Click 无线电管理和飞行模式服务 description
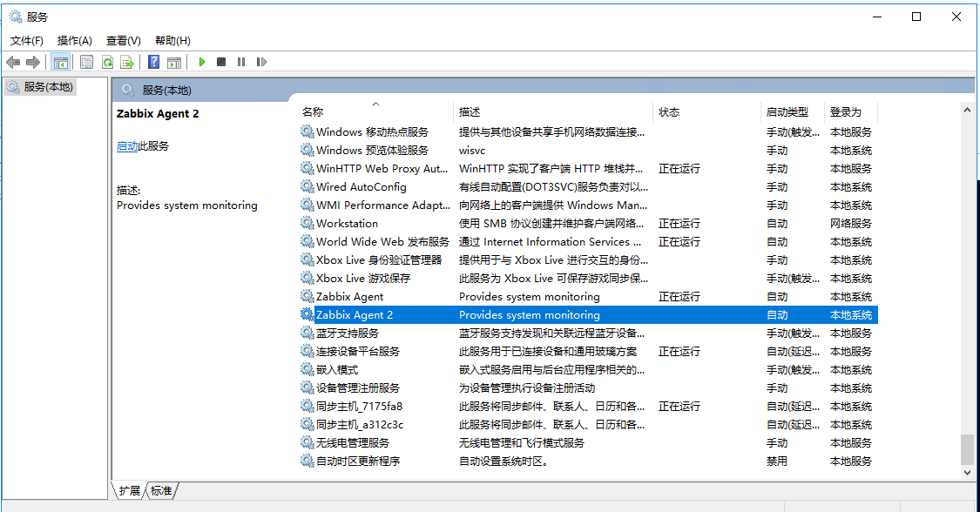Viewport: 980px width, 512px height. [x=522, y=442]
